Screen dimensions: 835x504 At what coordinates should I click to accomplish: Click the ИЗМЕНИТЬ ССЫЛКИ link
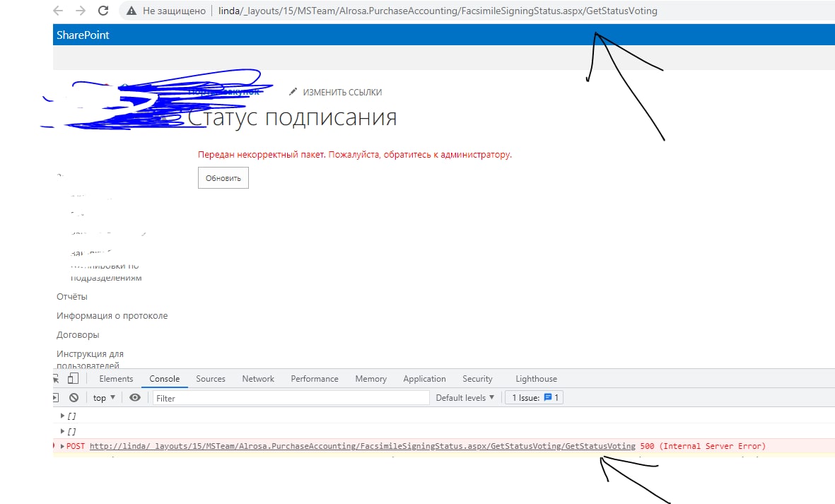[x=342, y=92]
